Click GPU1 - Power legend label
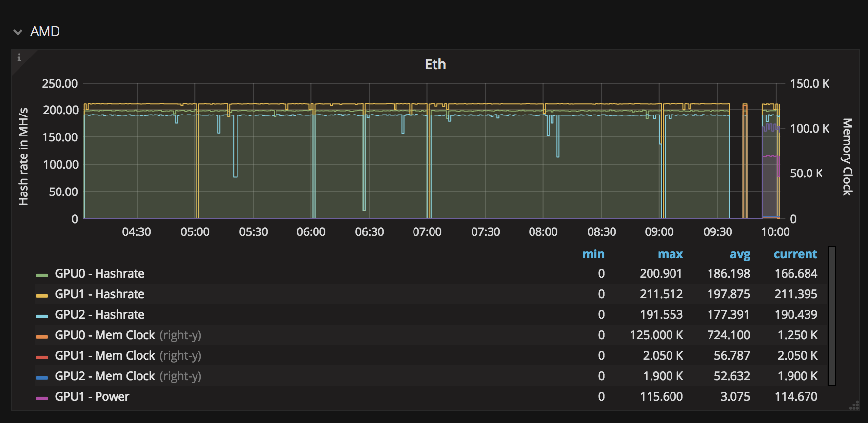This screenshot has width=868, height=423. (x=92, y=397)
